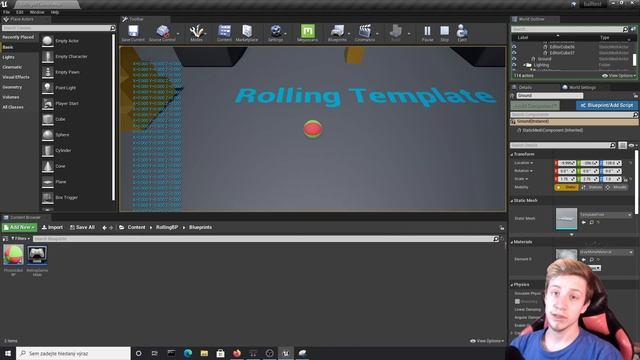This screenshot has width=640, height=360.
Task: Open the Modes toolbar icon
Action: pos(196,33)
